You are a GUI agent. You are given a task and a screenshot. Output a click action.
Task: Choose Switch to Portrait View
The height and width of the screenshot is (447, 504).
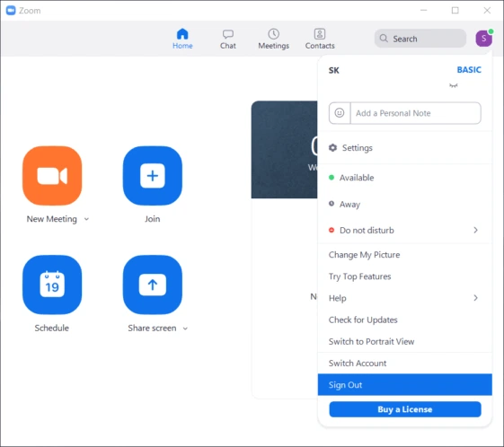click(404, 341)
